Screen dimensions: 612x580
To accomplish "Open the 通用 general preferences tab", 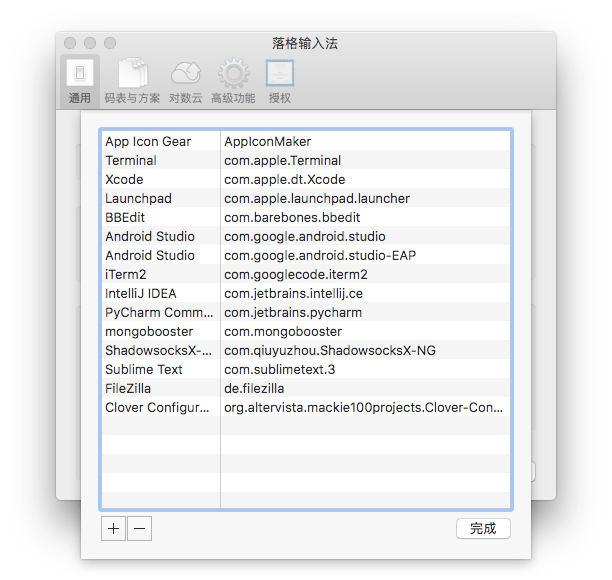I will [x=80, y=82].
